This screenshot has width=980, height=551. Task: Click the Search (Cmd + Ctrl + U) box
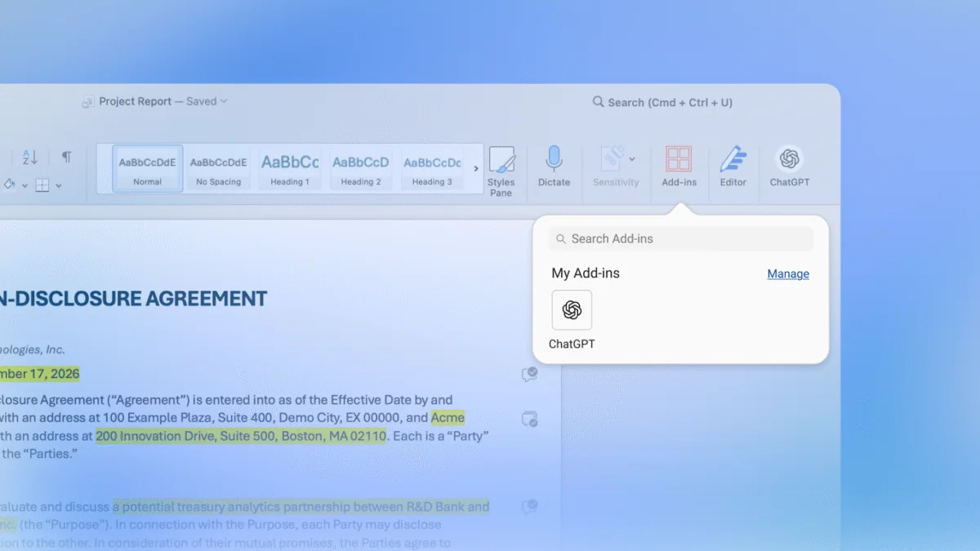click(662, 103)
